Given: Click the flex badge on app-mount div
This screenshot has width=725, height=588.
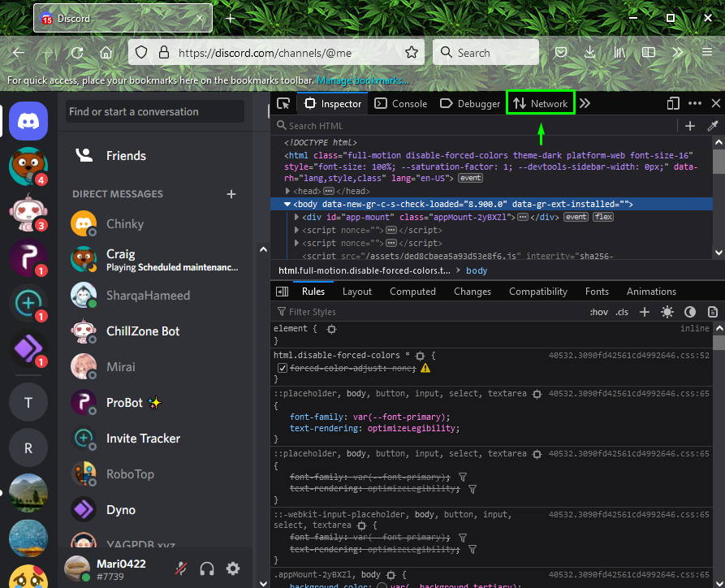Looking at the screenshot, I should [x=603, y=217].
